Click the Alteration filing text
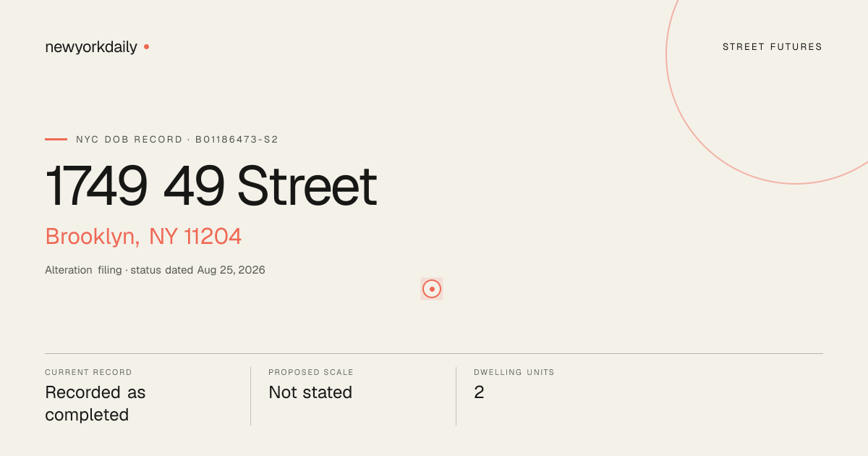 (x=83, y=270)
